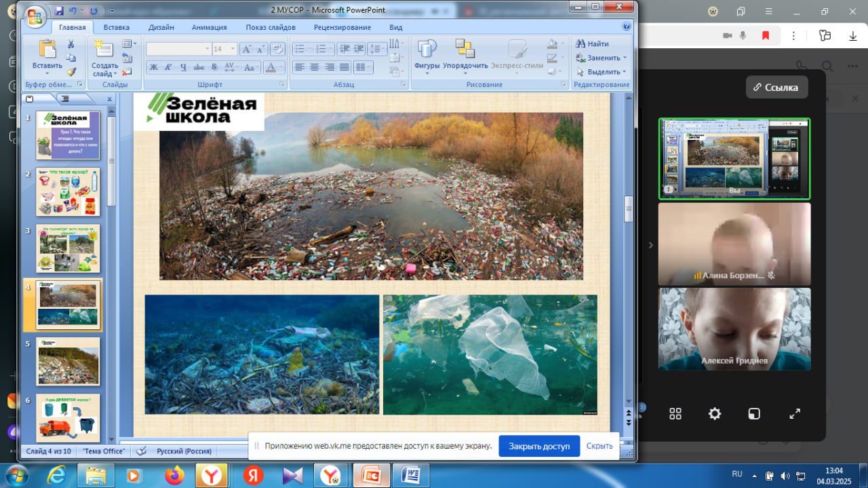Open the Анимация ribbon tab
The height and width of the screenshot is (488, 868).
pyautogui.click(x=210, y=27)
